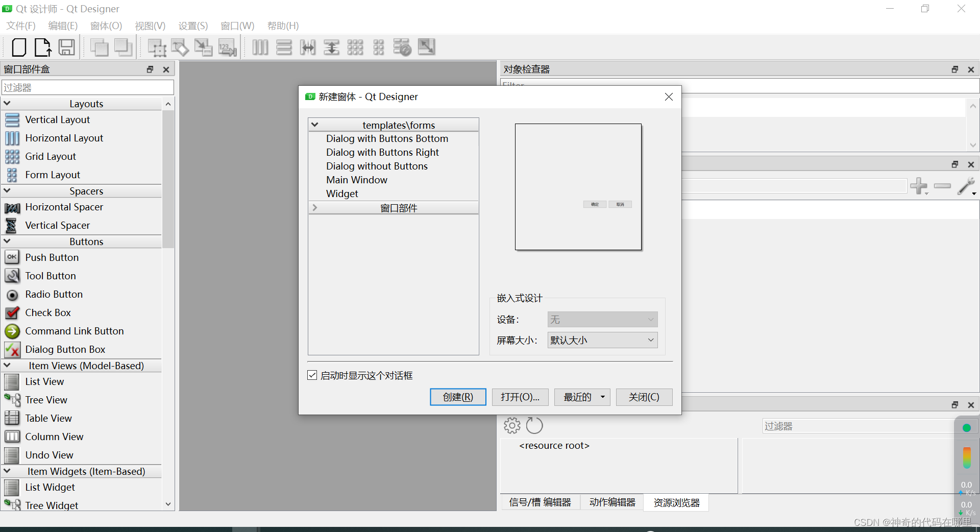Float the 窗口部件盒 dock panel
This screenshot has height=532, width=980.
(150, 69)
